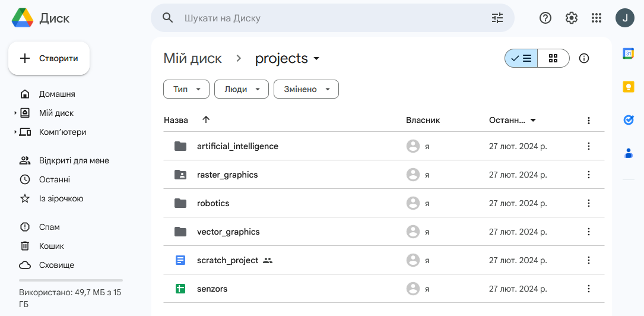This screenshot has height=316, width=644.
Task: Open Google Tasks side panel icon
Action: [x=629, y=120]
